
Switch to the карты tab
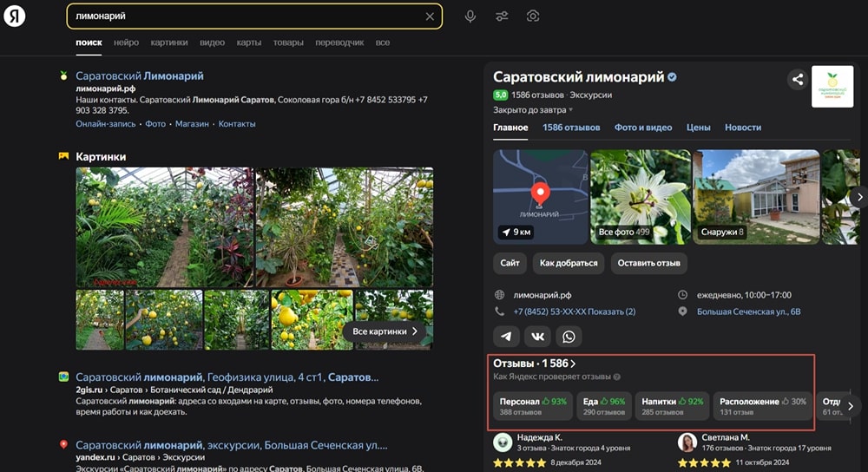pos(248,42)
